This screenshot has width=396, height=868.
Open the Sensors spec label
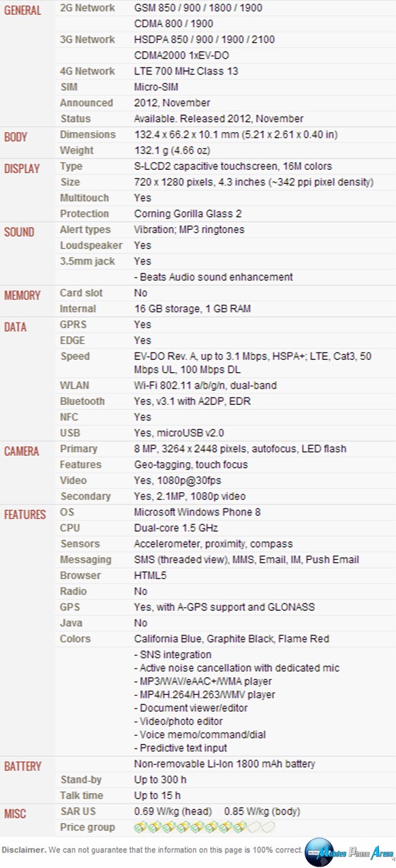80,543
